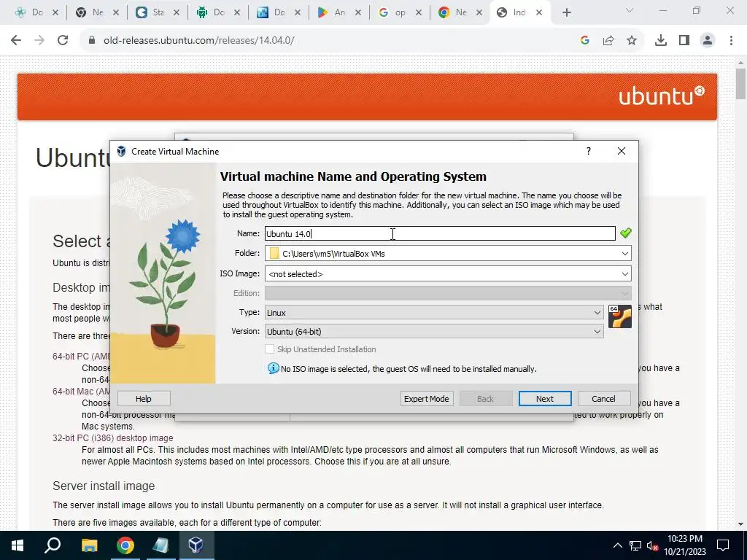Open the notification center icon
The height and width of the screenshot is (560, 747).
(723, 545)
